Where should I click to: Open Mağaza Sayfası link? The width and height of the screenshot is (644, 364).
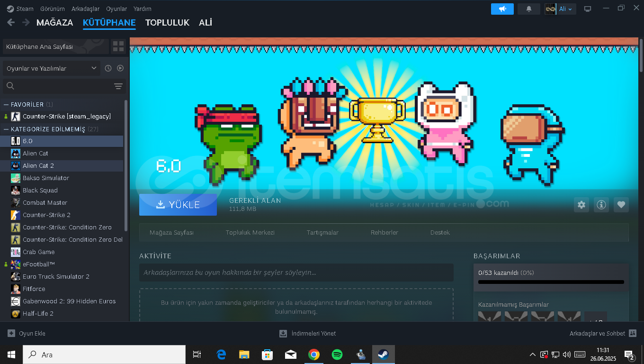coord(171,232)
